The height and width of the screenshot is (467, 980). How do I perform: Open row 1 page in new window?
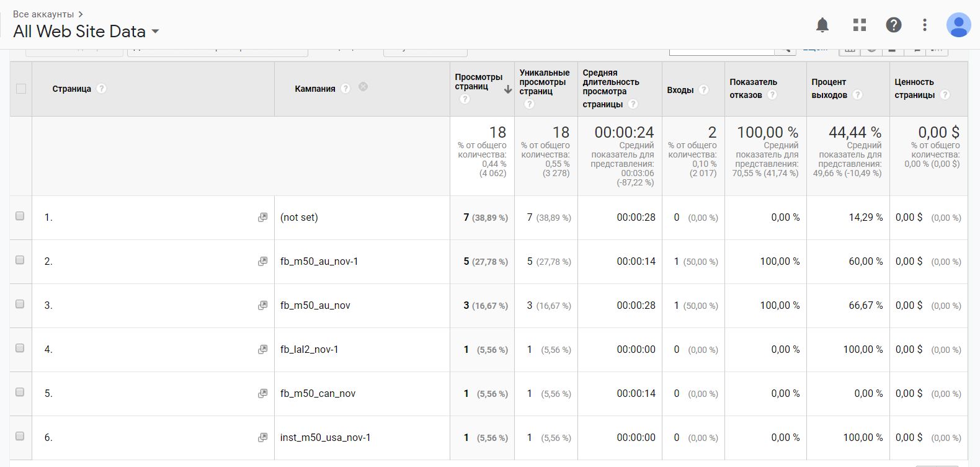(263, 218)
